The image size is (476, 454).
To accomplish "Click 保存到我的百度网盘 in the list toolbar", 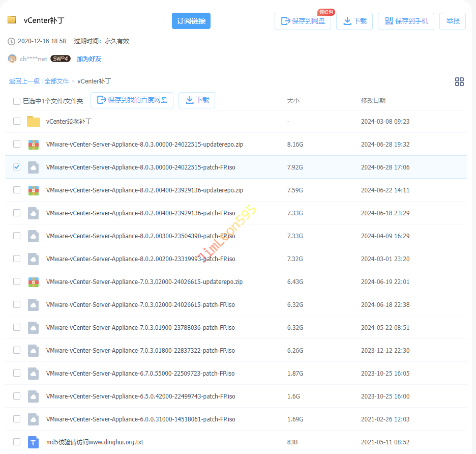I will tap(132, 100).
